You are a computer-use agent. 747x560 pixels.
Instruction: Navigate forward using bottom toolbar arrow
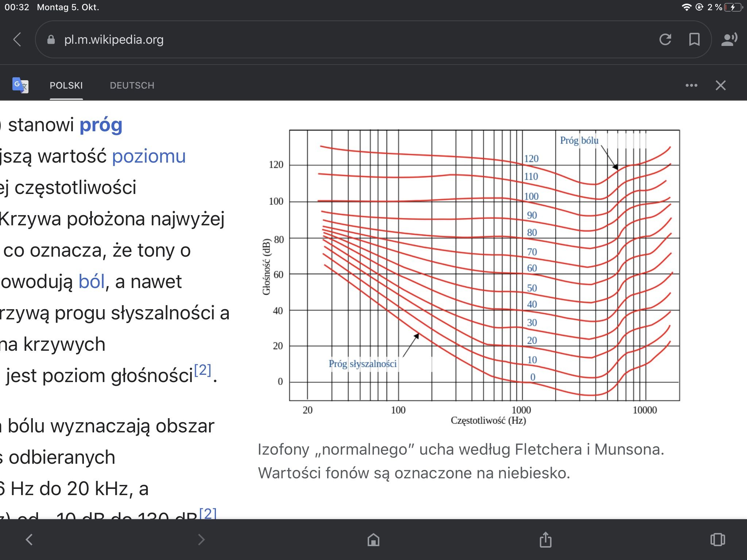201,540
